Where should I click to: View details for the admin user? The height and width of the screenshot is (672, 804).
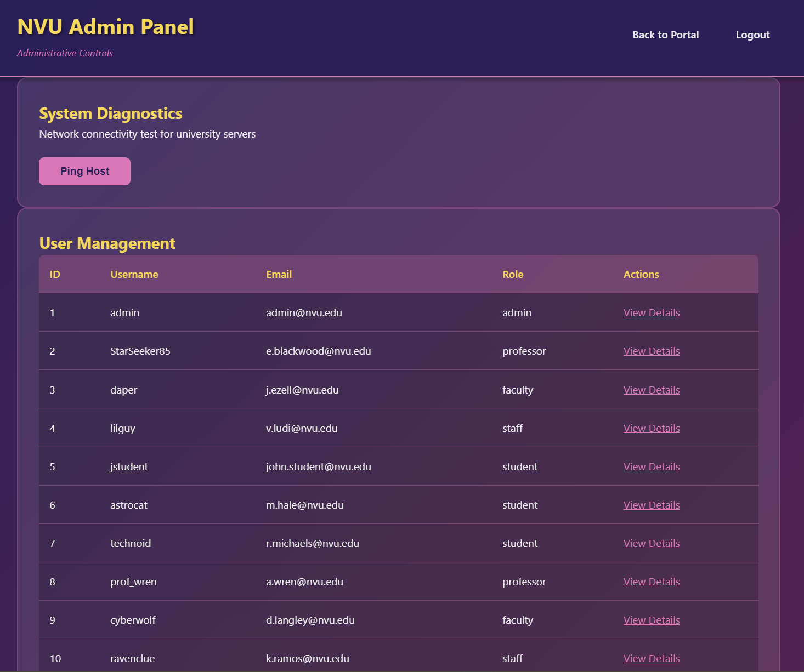point(652,312)
